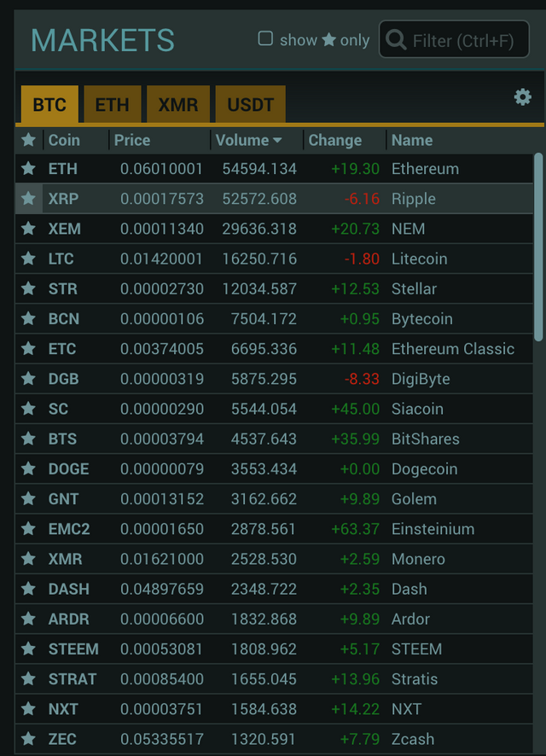Click the markets list scrollbar thumb
The height and width of the screenshot is (756, 546).
pos(538,247)
